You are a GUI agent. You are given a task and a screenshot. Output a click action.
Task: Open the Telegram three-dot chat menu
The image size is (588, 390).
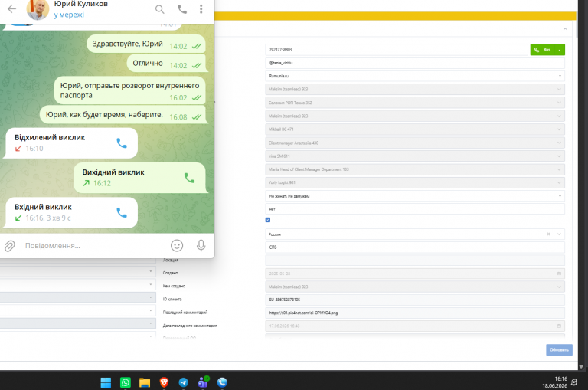[201, 9]
